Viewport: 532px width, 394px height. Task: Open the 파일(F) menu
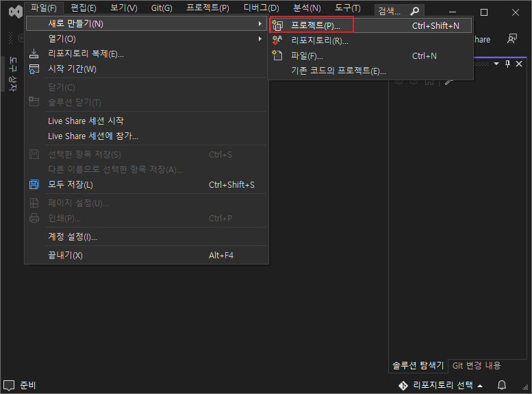click(x=43, y=8)
